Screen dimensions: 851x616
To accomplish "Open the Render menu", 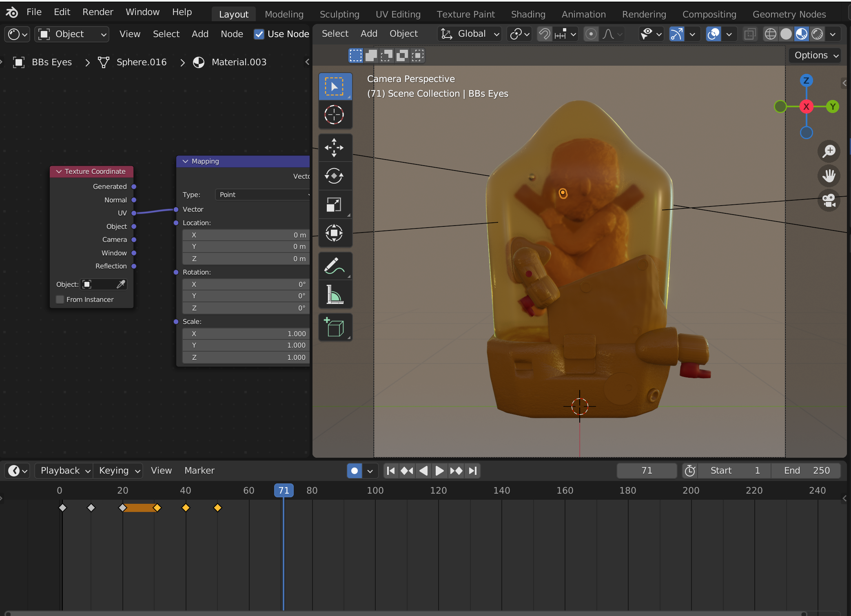I will (98, 12).
